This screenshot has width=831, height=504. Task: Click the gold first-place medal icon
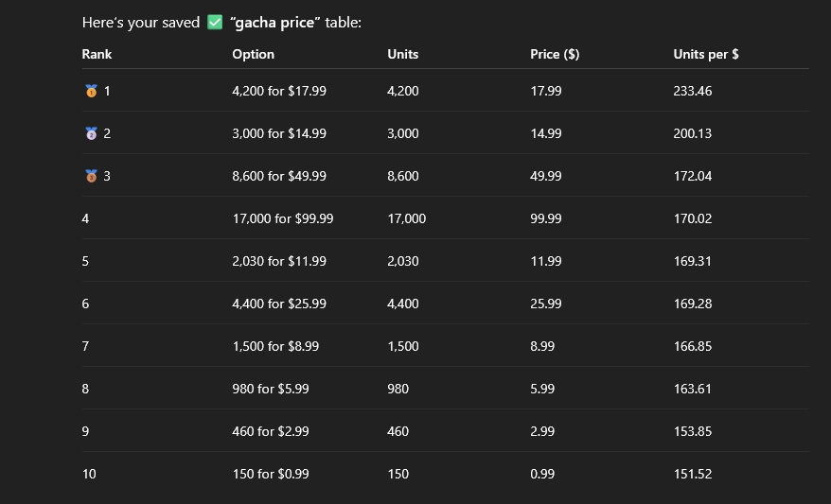pyautogui.click(x=91, y=91)
